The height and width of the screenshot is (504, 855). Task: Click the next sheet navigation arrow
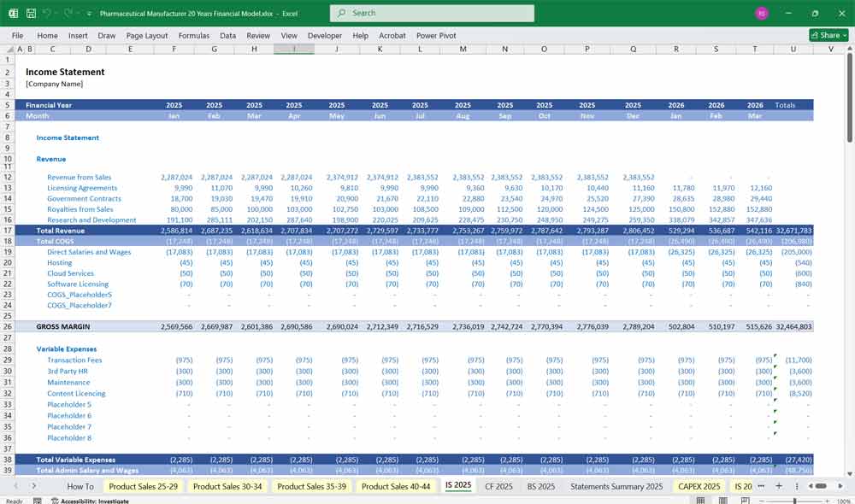[x=34, y=485]
